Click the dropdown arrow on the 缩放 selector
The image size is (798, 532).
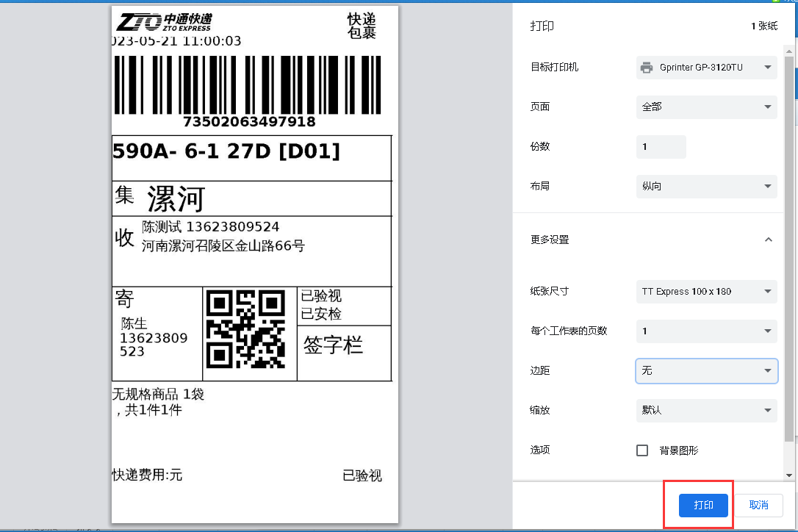pyautogui.click(x=769, y=410)
